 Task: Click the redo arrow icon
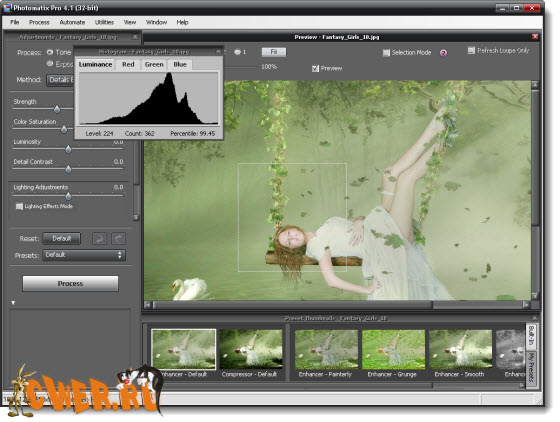[x=118, y=238]
